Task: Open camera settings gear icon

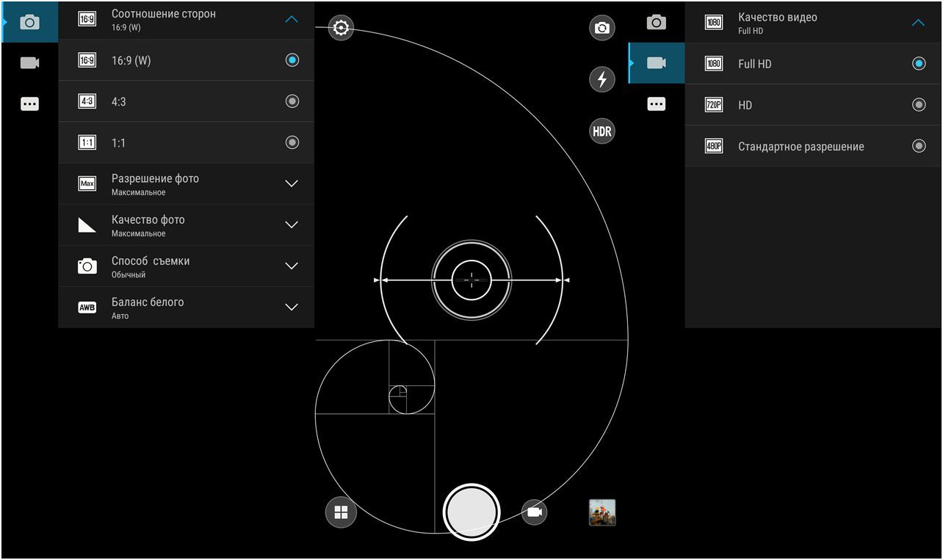Action: click(x=341, y=29)
